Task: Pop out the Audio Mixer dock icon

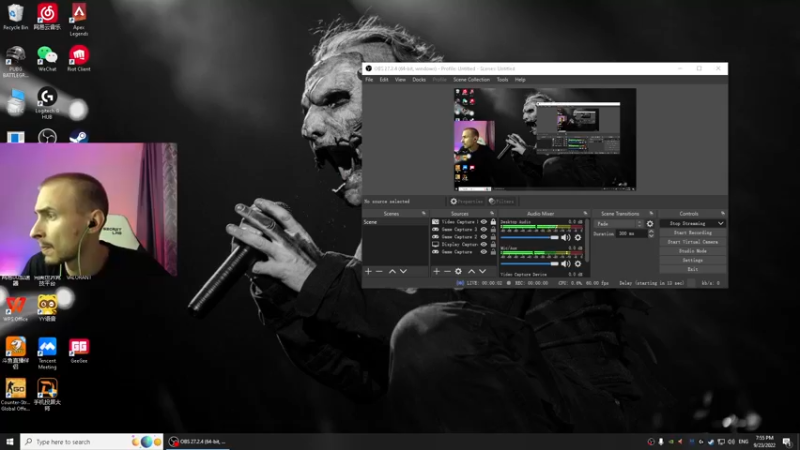Action: (585, 213)
